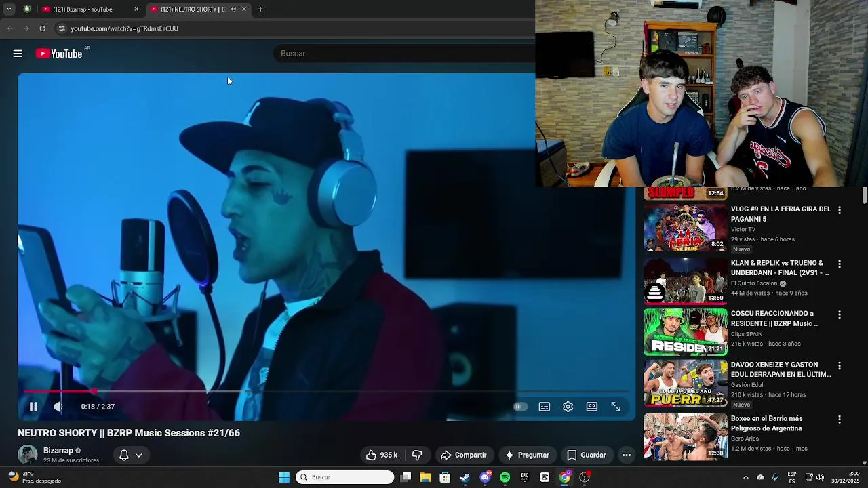The width and height of the screenshot is (868, 488).
Task: Open the tab search dropdown arrow
Action: pos(9,9)
